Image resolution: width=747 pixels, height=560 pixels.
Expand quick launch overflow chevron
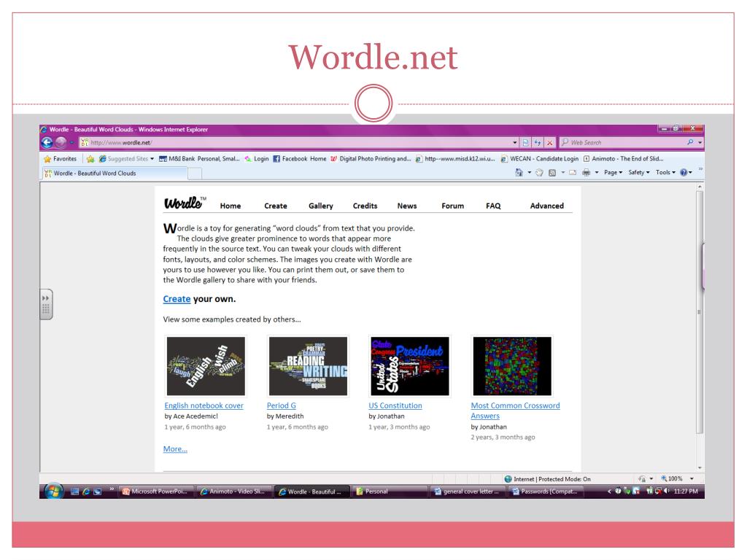[112, 489]
